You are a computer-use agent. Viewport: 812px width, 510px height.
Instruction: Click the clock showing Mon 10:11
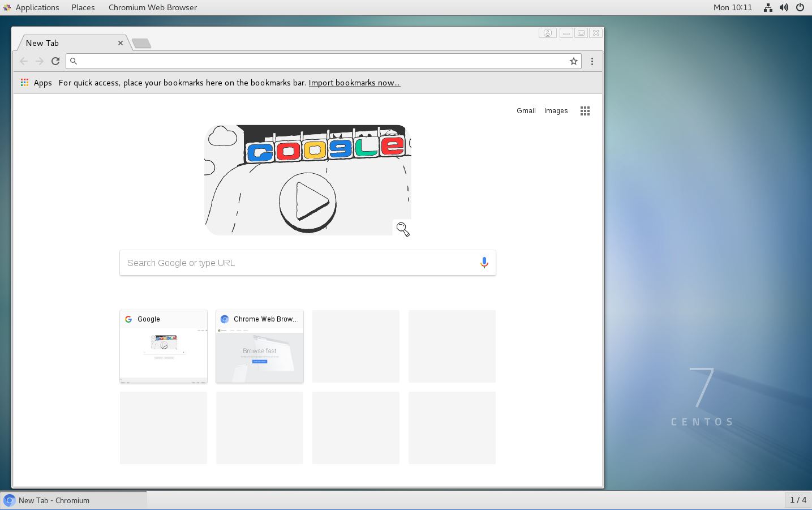tap(733, 7)
